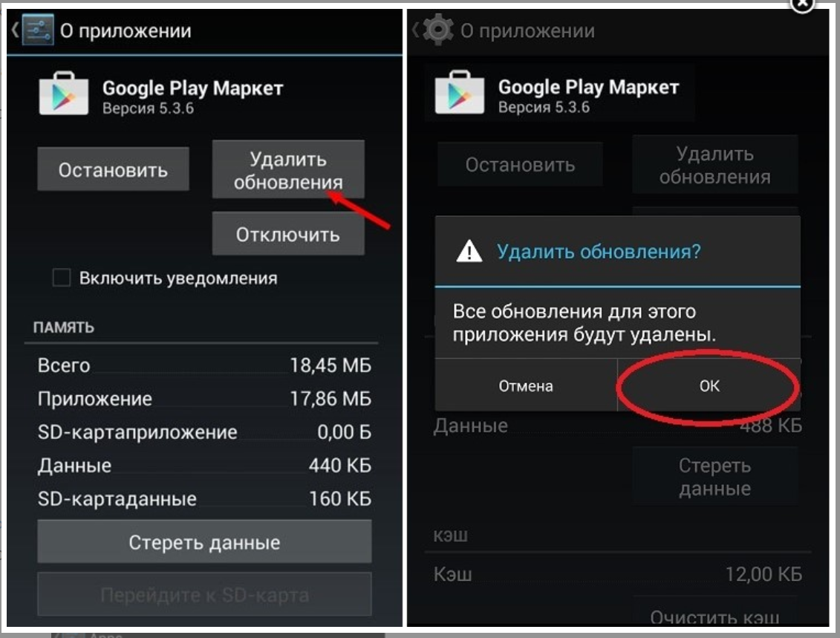Click the Отключить button
The height and width of the screenshot is (638, 840).
click(288, 234)
